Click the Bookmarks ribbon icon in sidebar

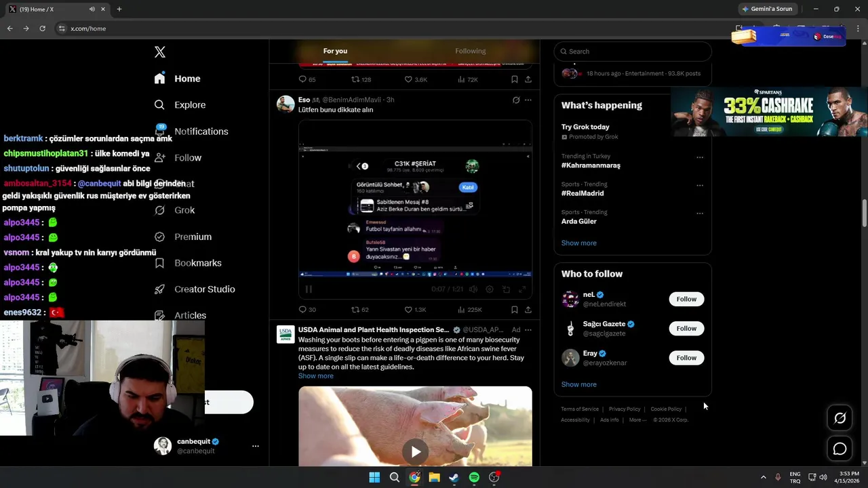159,263
